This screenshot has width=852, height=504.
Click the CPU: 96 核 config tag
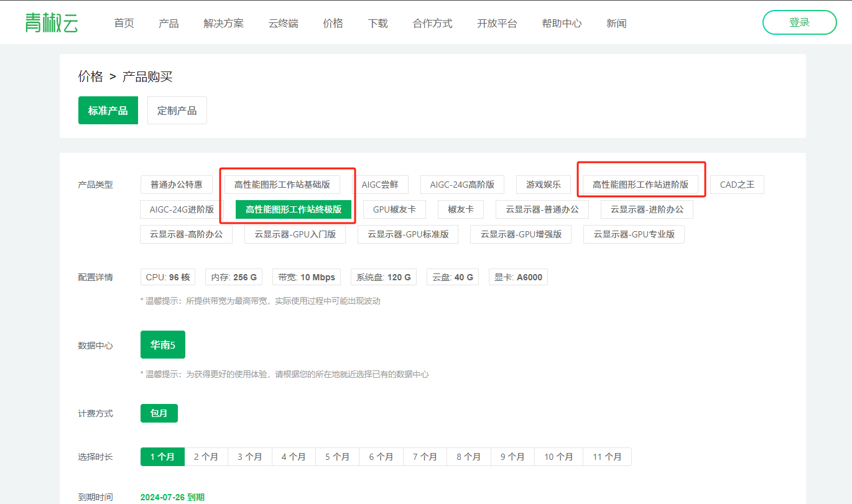pos(168,277)
